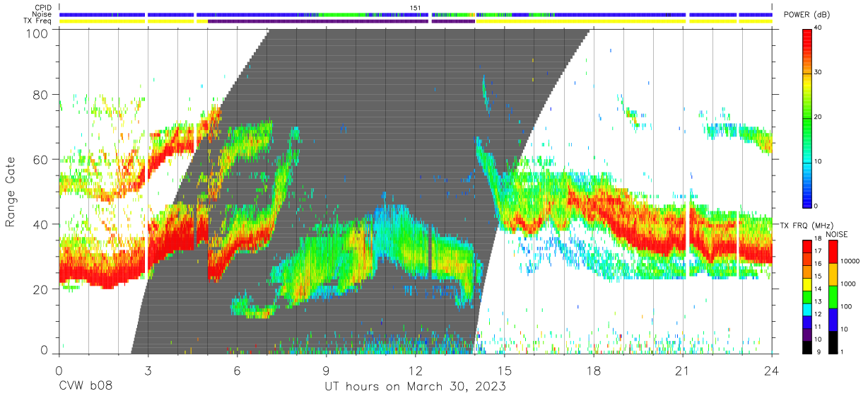Click range gate tick label 80

click(42, 94)
